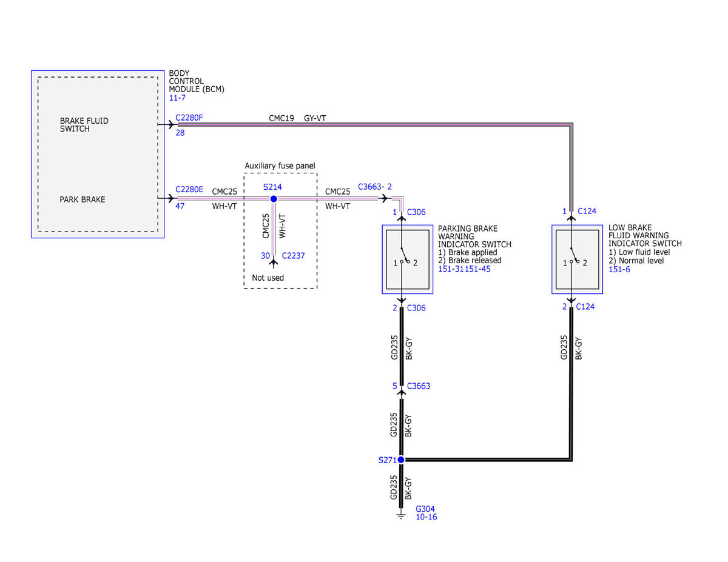This screenshot has height=562, width=728.
Task: Click the CMC19 GY-VT wire label
Action: pos(297,118)
